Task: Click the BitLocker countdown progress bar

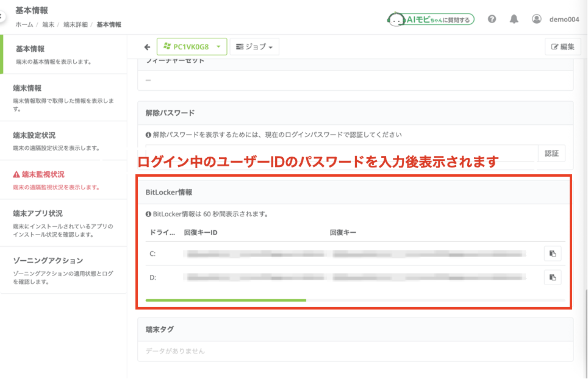Action: [x=355, y=300]
